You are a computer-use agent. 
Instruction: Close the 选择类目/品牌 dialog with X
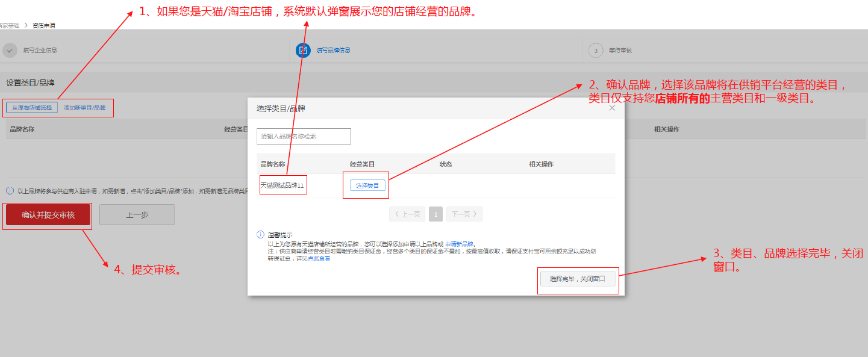(x=612, y=108)
